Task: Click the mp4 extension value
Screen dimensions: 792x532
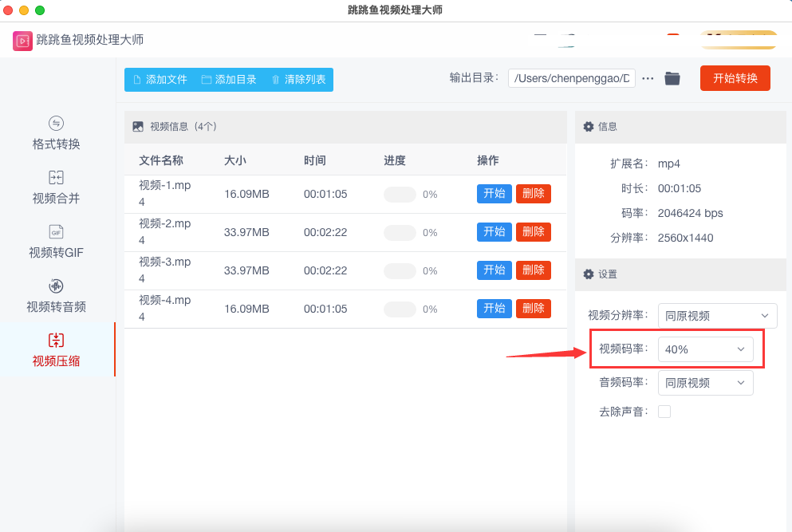Action: point(668,164)
